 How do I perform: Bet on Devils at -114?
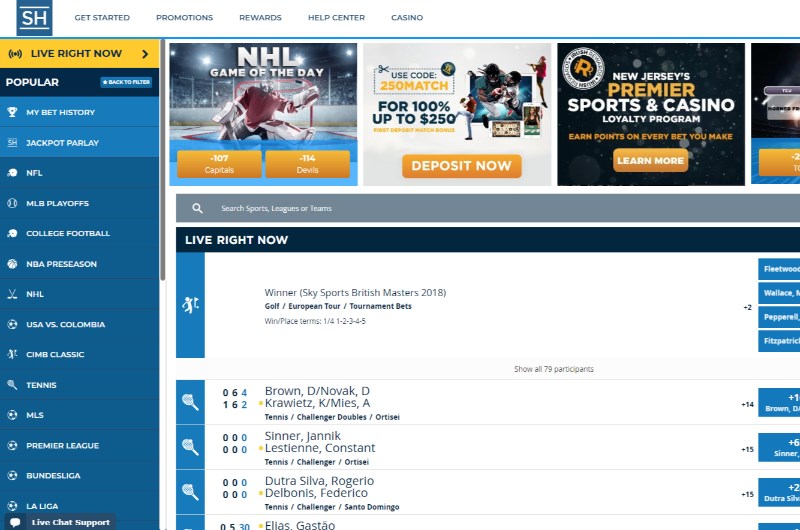(308, 164)
